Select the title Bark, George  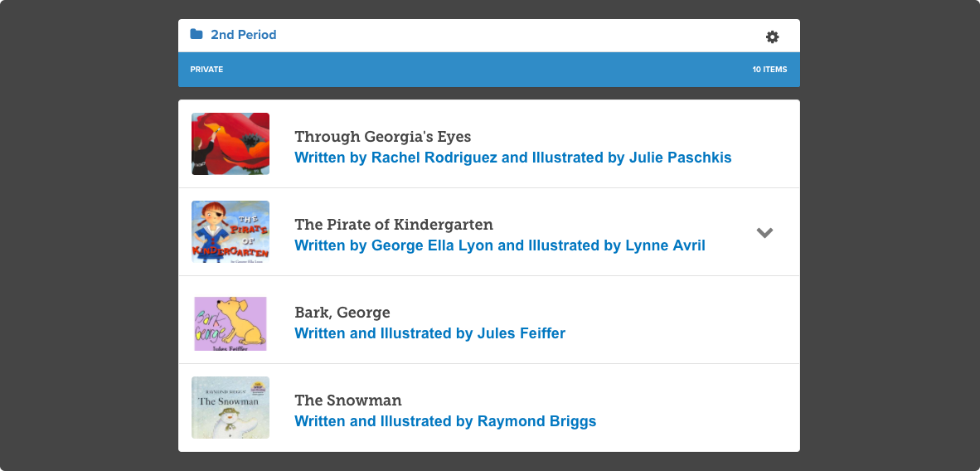[342, 312]
